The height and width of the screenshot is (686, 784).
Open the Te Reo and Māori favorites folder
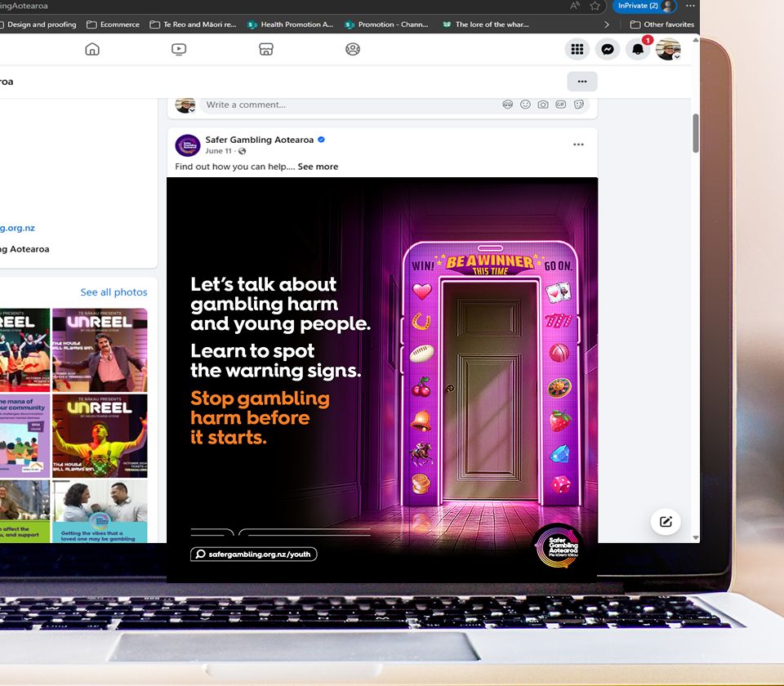193,24
